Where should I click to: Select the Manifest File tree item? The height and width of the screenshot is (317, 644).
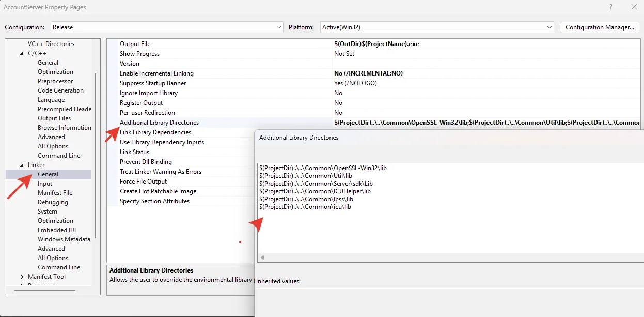coord(55,193)
